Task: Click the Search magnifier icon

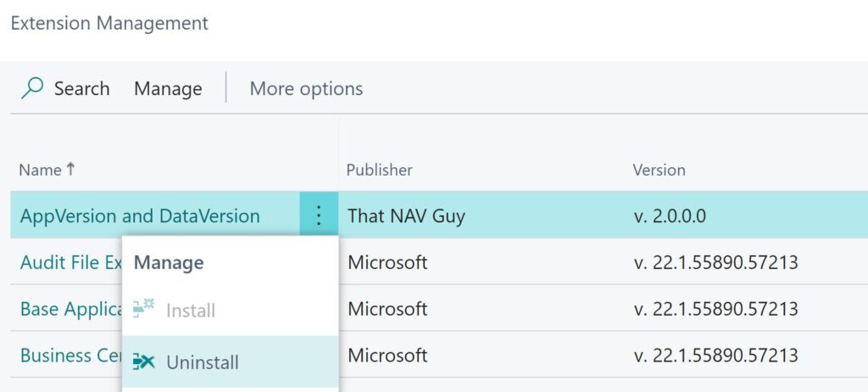Action: (x=32, y=88)
